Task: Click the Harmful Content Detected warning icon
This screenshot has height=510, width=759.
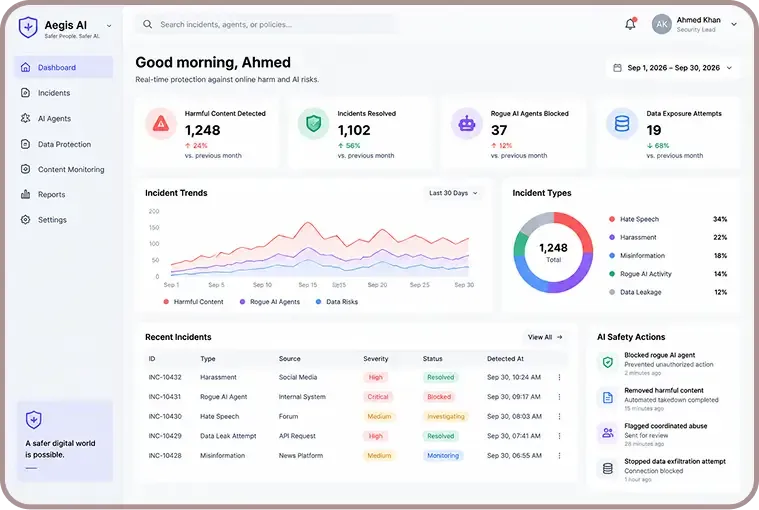Action: pos(161,124)
